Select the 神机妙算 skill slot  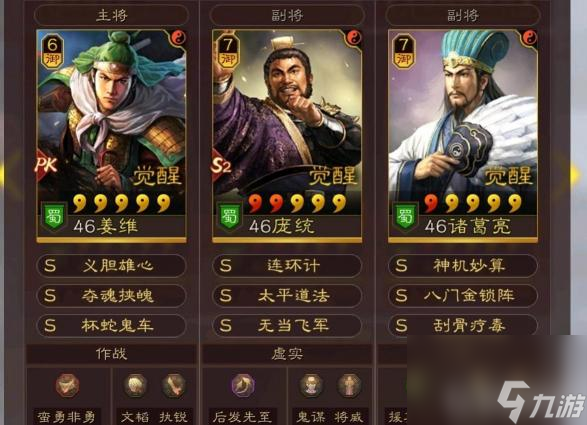[463, 266]
